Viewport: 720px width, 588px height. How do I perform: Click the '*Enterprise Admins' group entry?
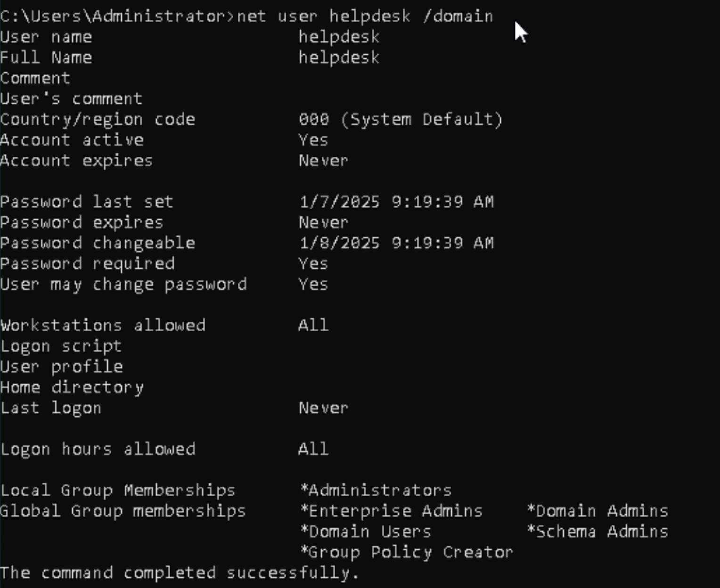pos(391,511)
